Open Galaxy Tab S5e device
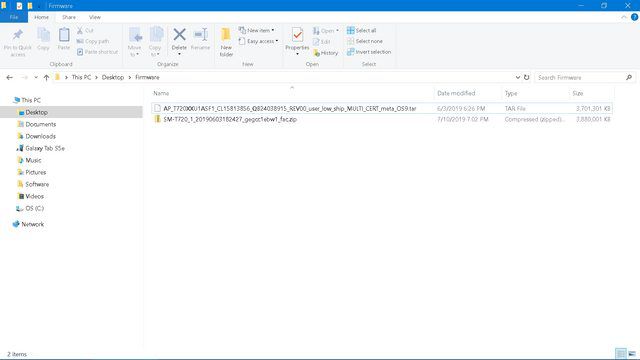Viewport: 640px width, 360px height. (40, 148)
